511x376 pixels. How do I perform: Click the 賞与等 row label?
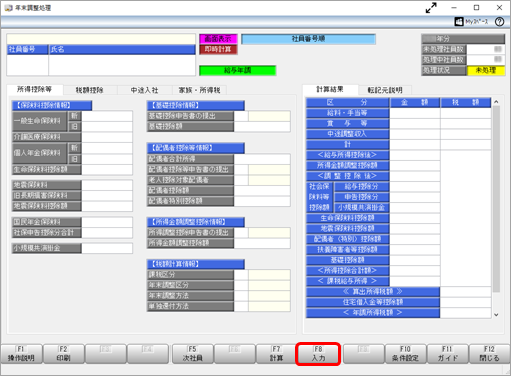click(347, 123)
